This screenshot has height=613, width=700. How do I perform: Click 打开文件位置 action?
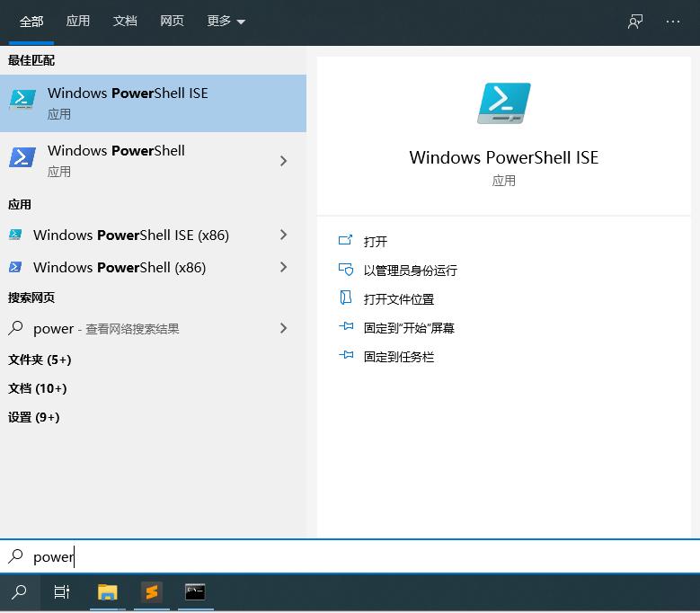click(x=398, y=299)
